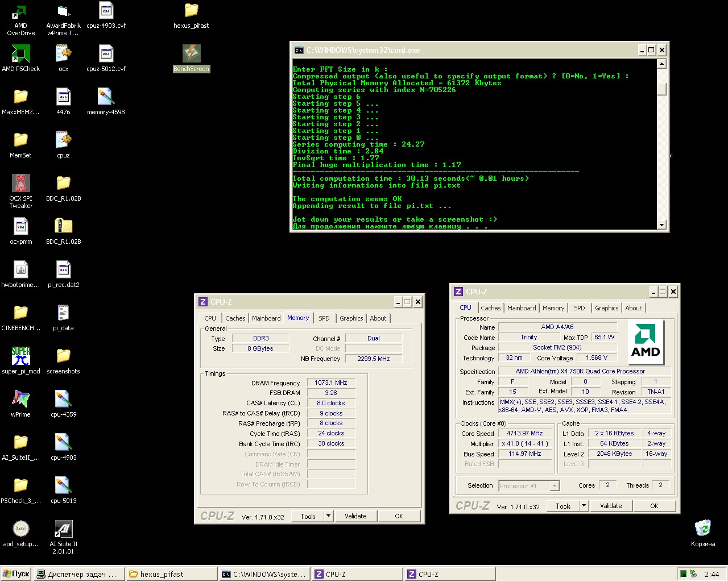The image size is (728, 582).
Task: Switch to Диспетчер задач taskbar button
Action: click(x=79, y=574)
